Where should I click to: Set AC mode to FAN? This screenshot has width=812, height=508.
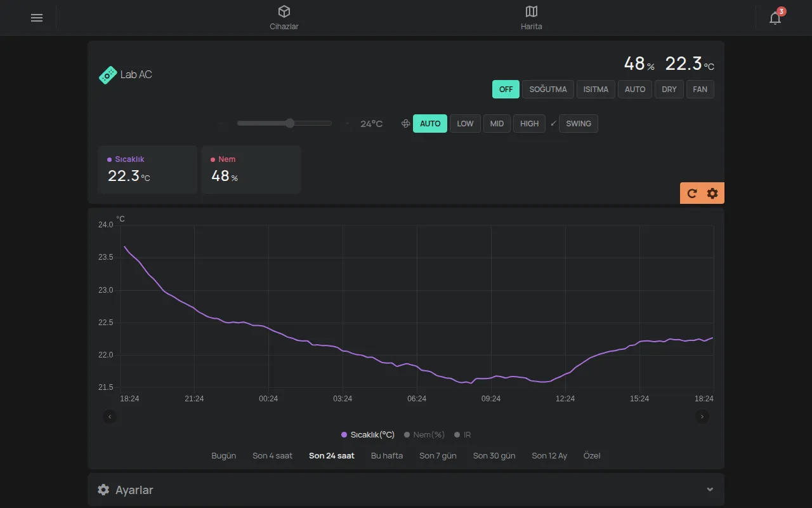[700, 90]
